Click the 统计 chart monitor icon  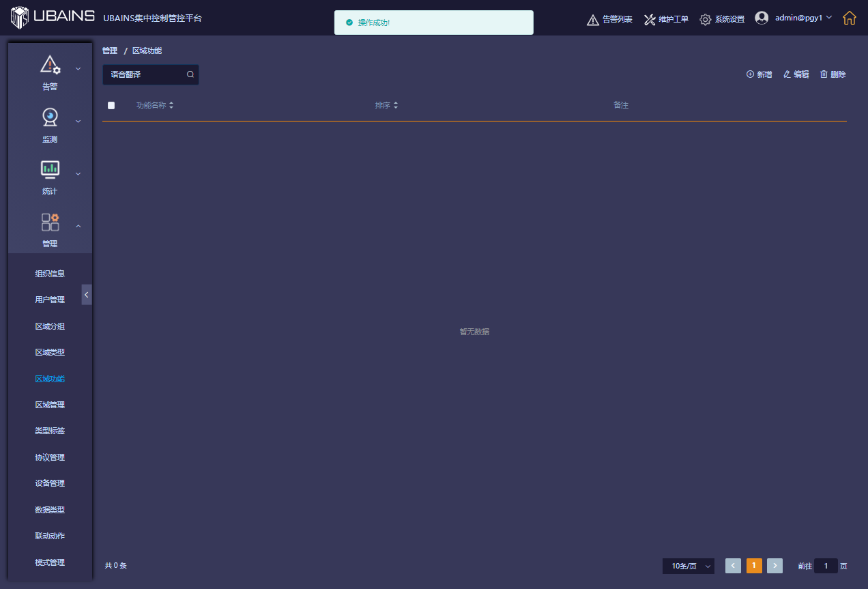click(x=50, y=170)
